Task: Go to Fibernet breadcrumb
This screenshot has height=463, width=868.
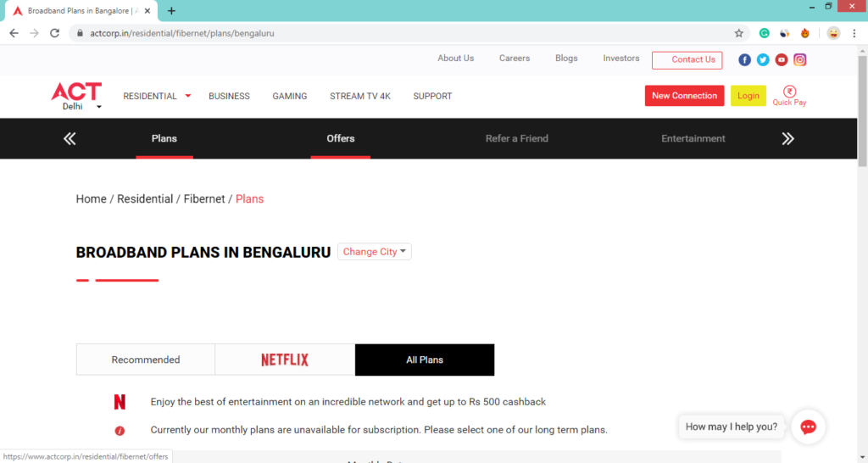Action: 204,198
